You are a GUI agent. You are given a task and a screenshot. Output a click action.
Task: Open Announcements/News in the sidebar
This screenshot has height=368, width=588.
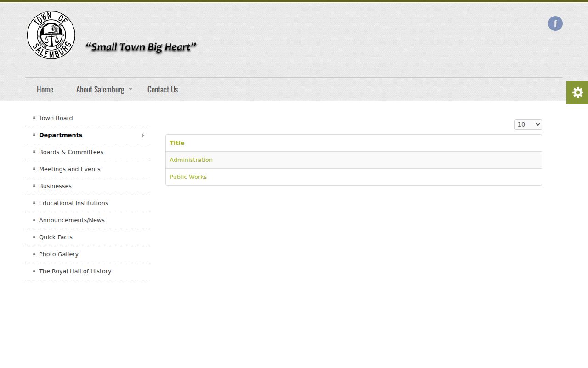click(x=72, y=220)
